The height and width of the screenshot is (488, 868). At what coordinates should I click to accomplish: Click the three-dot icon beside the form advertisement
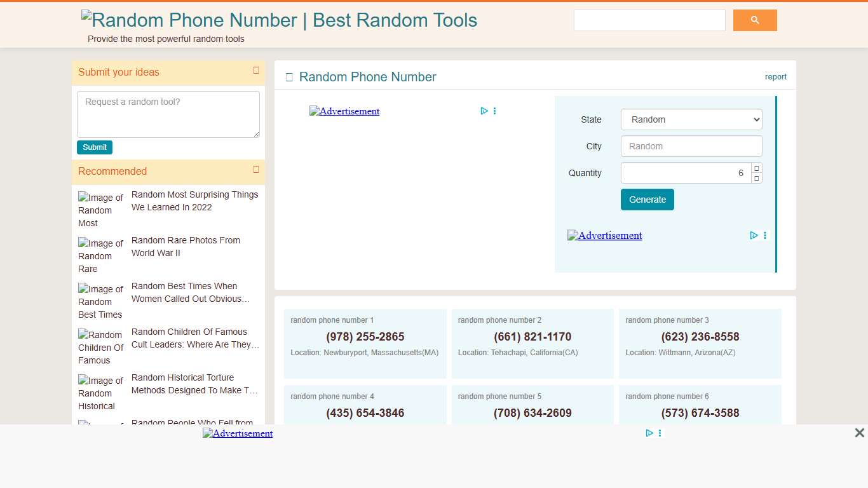click(765, 235)
